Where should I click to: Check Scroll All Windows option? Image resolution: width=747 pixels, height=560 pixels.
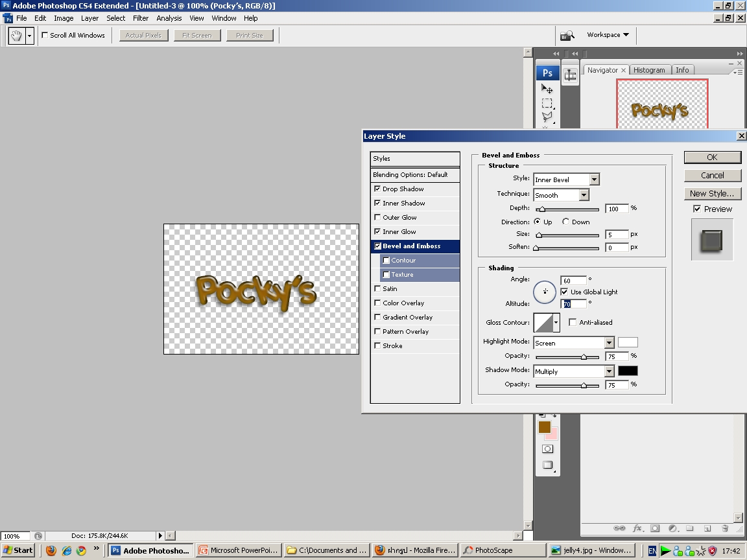pyautogui.click(x=45, y=35)
